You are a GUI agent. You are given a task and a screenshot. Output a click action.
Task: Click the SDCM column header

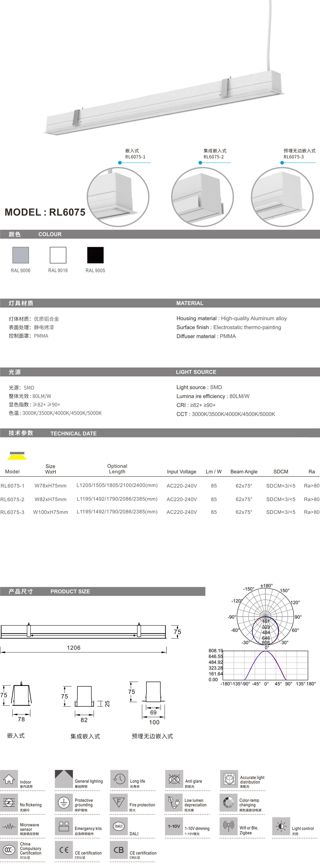click(x=281, y=472)
